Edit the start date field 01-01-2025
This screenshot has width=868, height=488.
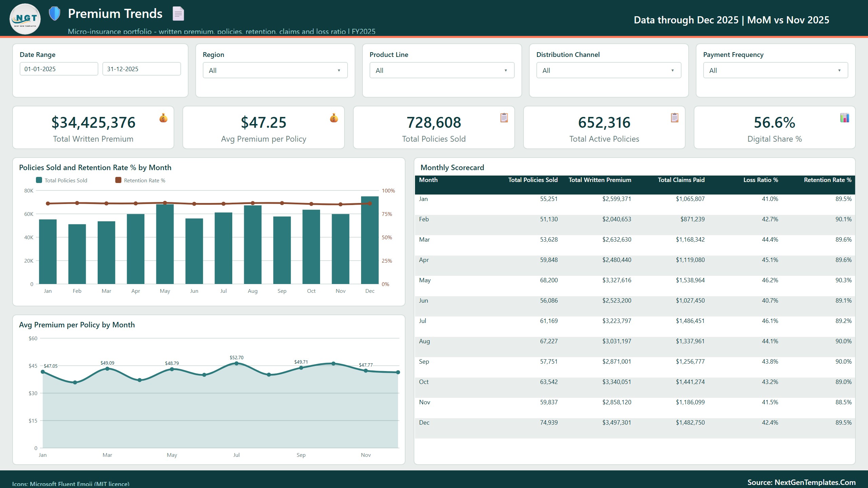(59, 69)
